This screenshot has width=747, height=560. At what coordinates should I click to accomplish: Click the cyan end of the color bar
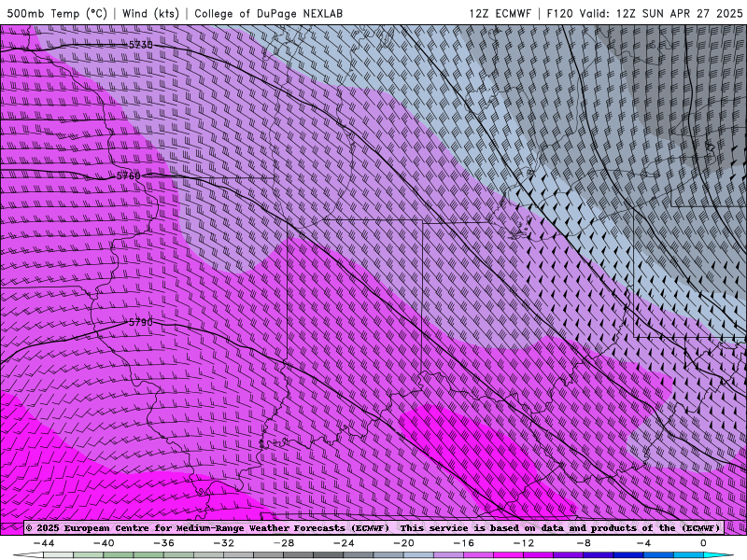coord(718,555)
